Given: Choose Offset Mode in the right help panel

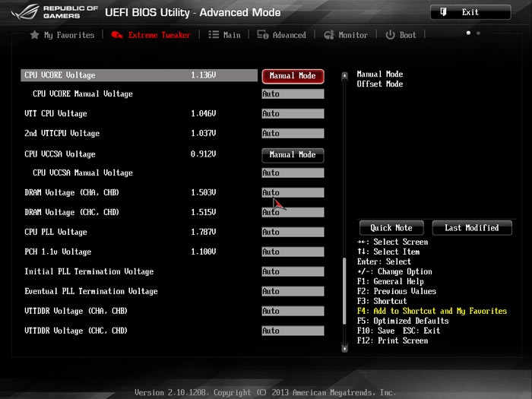Looking at the screenshot, I should (x=380, y=84).
